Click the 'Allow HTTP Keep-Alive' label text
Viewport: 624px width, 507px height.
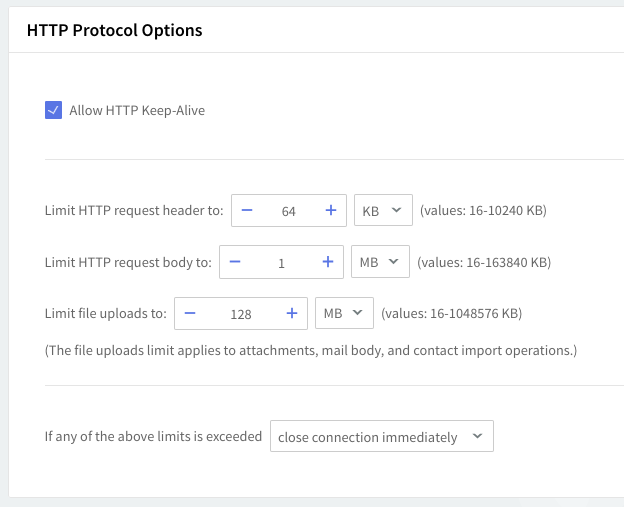coord(137,110)
